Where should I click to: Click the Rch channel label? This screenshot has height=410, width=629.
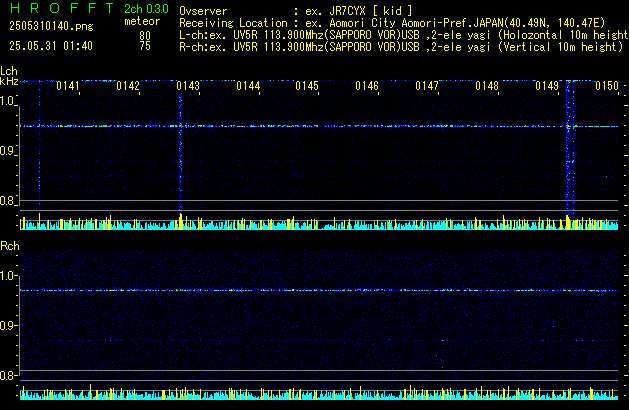coord(10,246)
